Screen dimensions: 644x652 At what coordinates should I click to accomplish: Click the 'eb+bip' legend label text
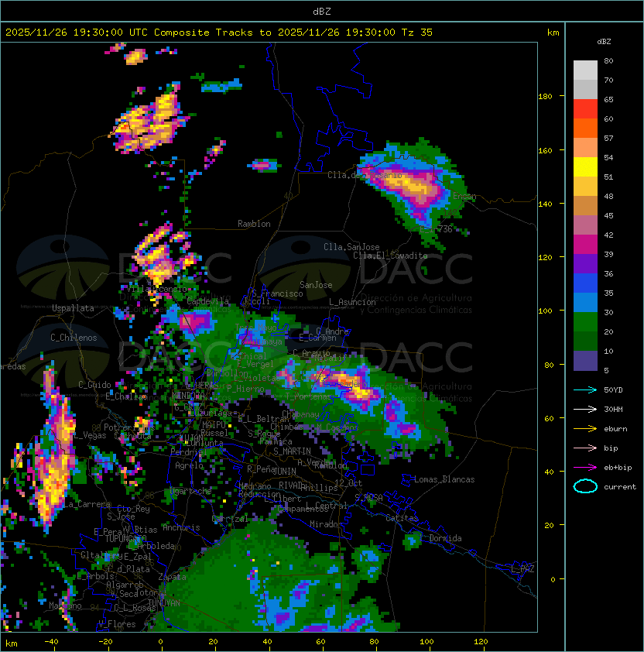pos(618,468)
